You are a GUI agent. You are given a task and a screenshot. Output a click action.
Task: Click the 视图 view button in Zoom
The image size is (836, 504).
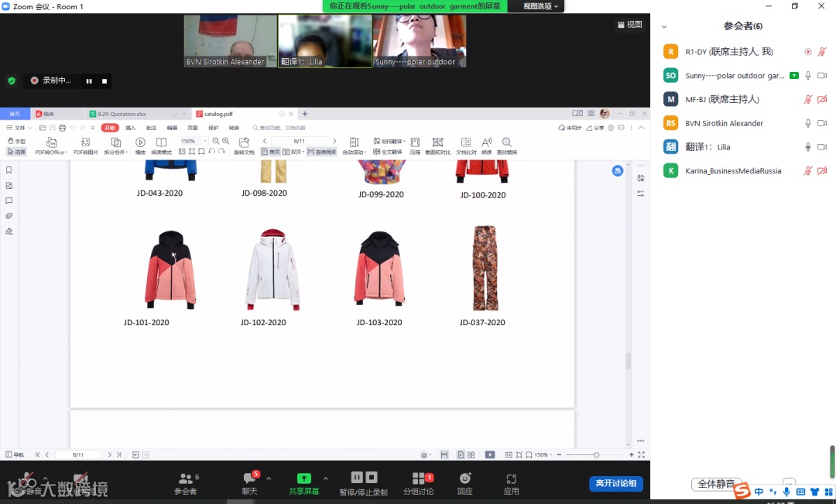click(x=629, y=25)
